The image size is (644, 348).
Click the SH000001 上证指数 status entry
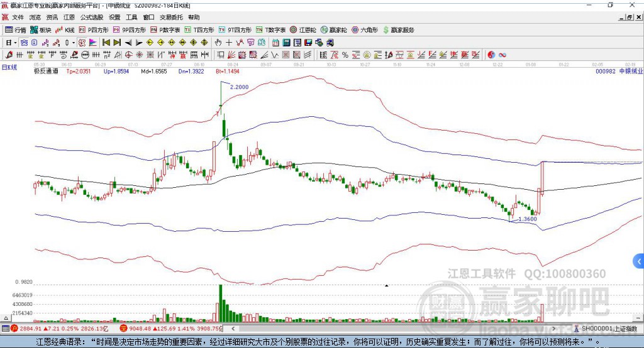[x=606, y=329]
